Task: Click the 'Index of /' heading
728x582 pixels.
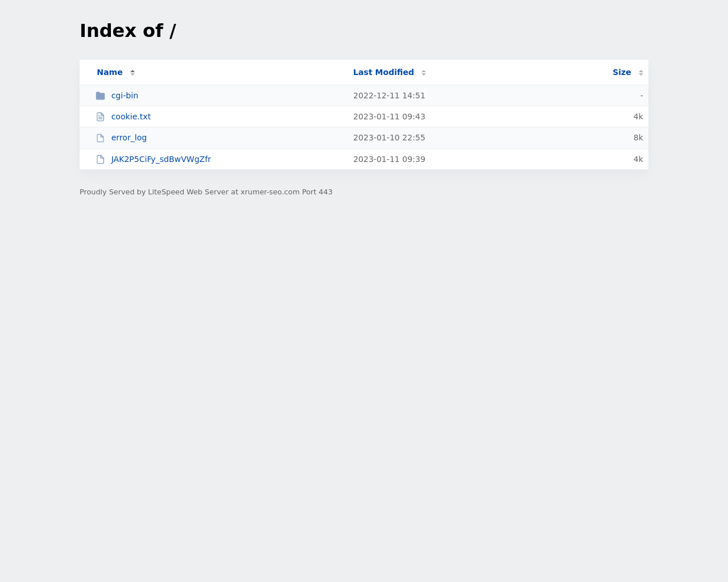Action: click(x=128, y=31)
